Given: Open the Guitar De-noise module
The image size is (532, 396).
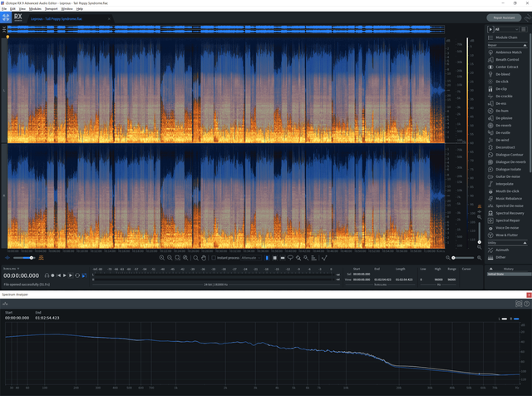Looking at the screenshot, I should (x=505, y=176).
